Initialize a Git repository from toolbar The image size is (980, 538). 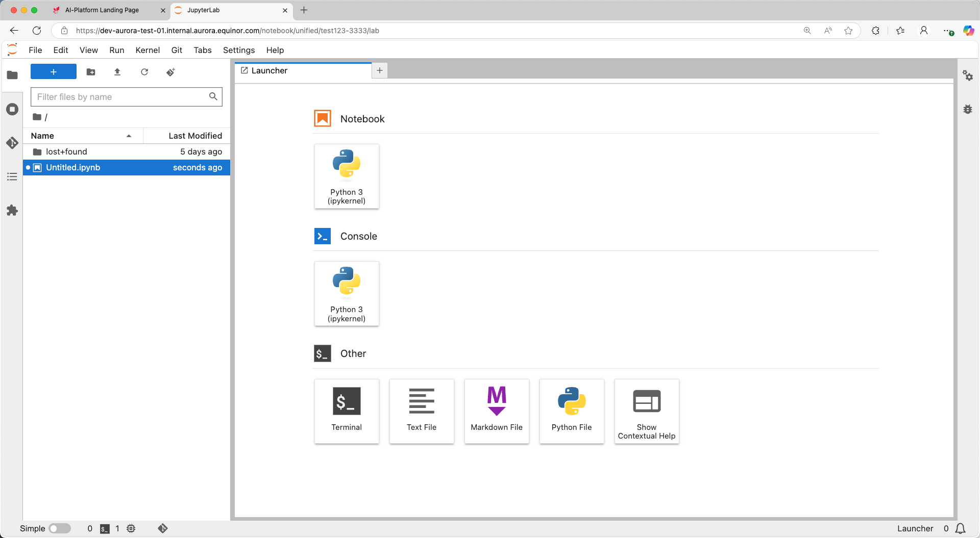click(x=170, y=72)
